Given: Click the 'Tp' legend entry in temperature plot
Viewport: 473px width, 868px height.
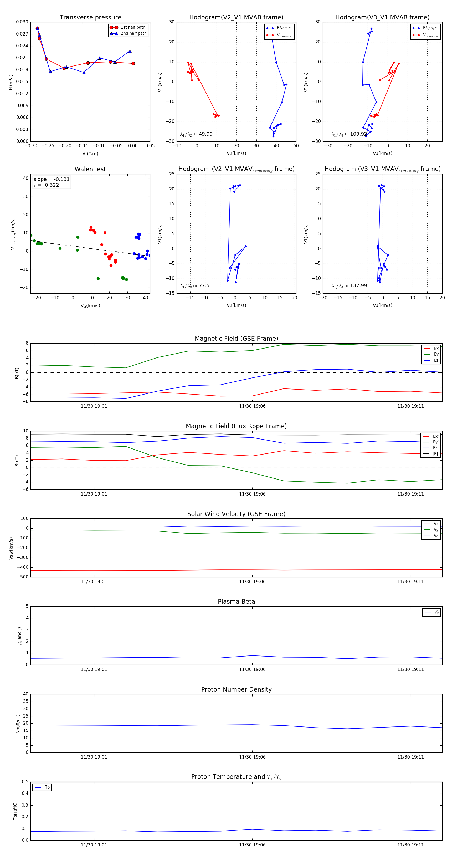Looking at the screenshot, I should [x=42, y=788].
